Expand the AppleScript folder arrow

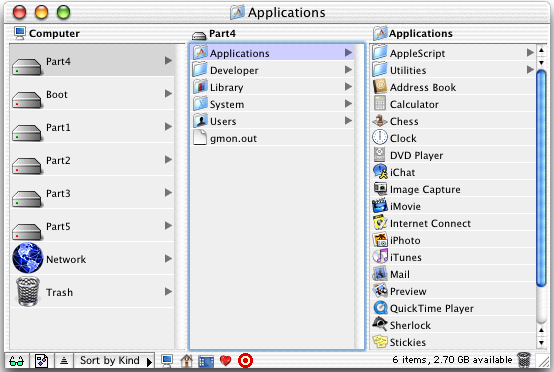click(x=530, y=53)
